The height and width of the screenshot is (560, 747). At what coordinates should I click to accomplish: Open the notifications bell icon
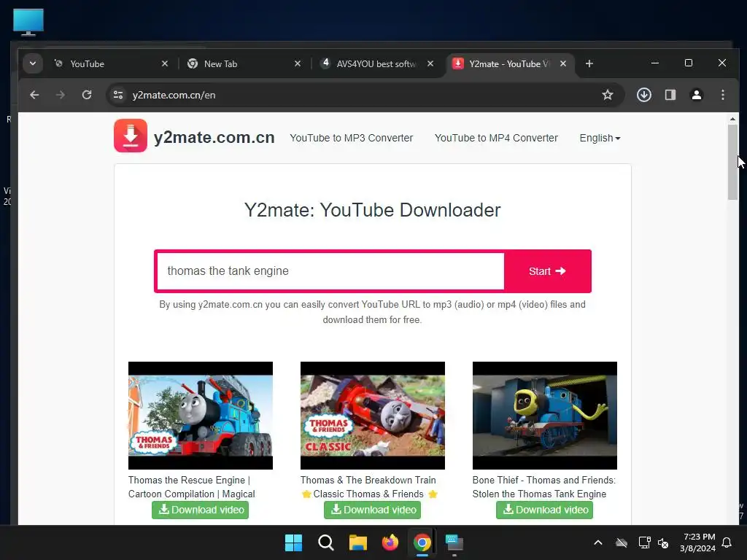coord(727,542)
